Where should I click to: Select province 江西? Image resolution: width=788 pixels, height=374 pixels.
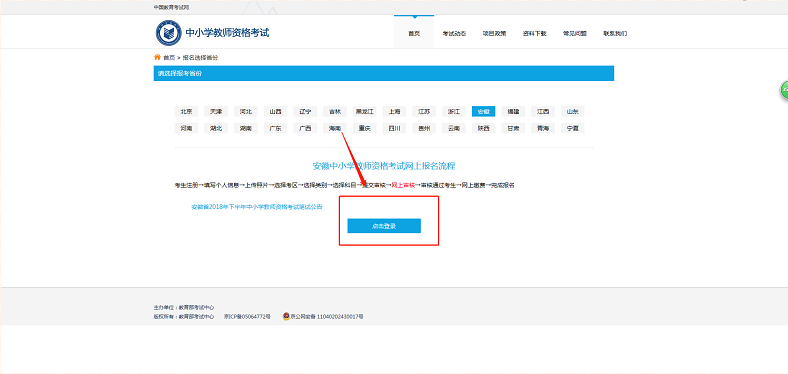(543, 112)
